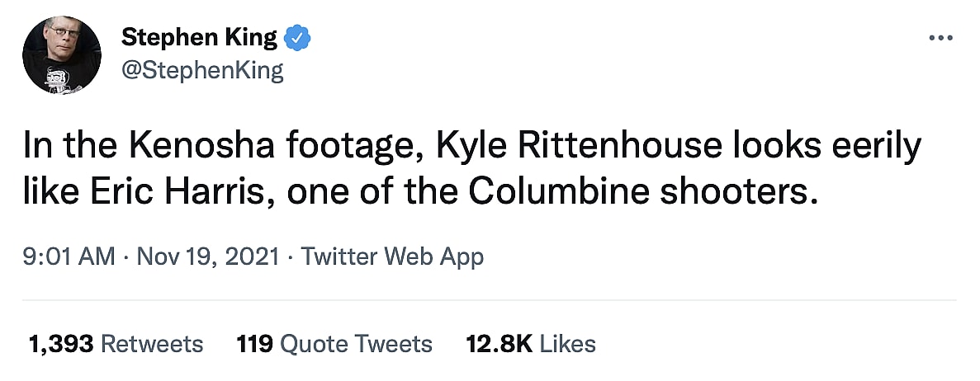Open the three-dot more options menu
The width and height of the screenshot is (980, 381).
pos(941,38)
